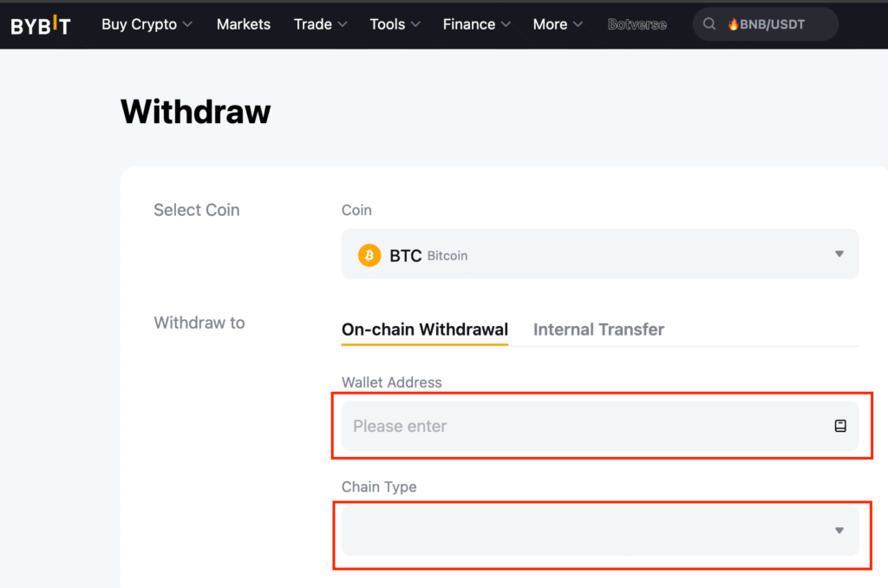Click the search magnifier icon
This screenshot has height=588, width=888.
(710, 25)
